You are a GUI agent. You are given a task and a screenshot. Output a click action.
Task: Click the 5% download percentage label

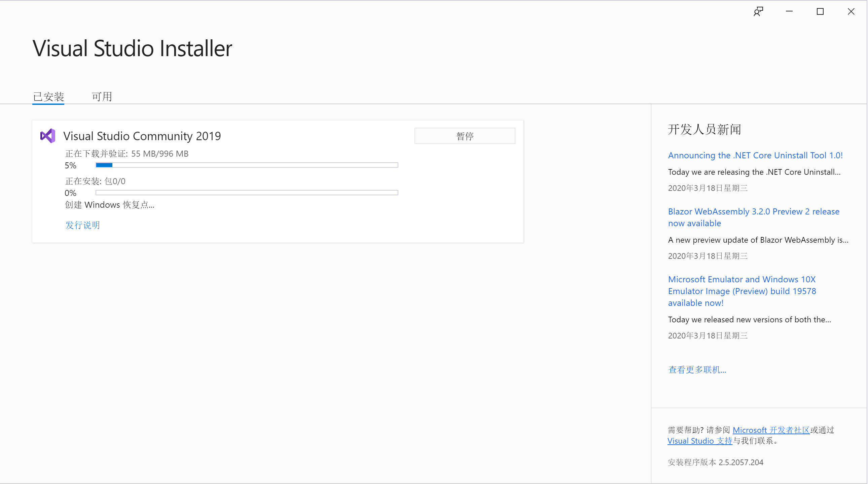coord(70,165)
